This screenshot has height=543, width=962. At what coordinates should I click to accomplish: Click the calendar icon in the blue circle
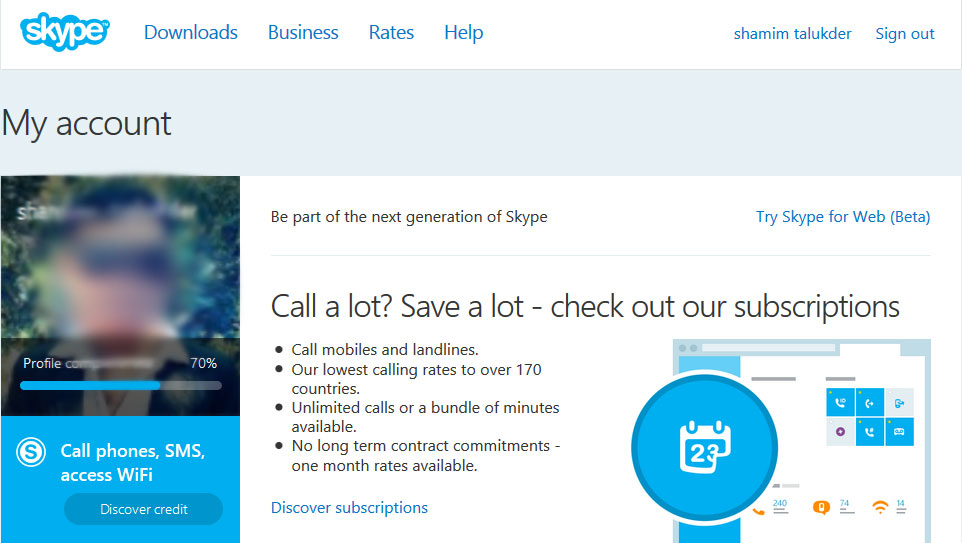click(705, 445)
